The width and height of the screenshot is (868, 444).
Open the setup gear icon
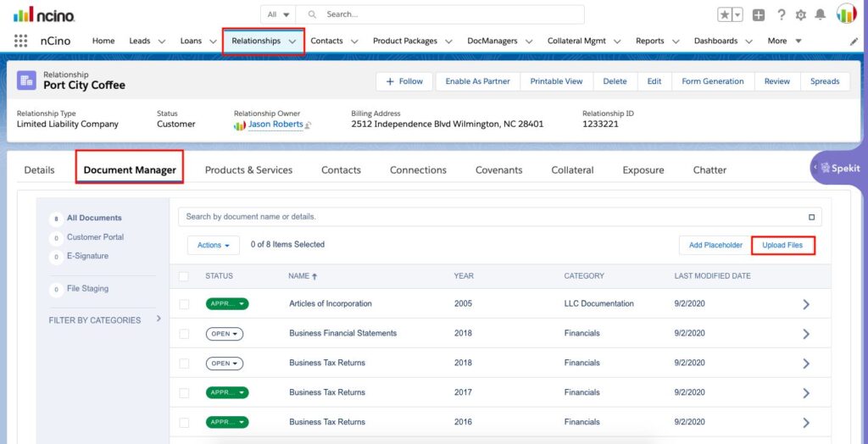pos(800,15)
